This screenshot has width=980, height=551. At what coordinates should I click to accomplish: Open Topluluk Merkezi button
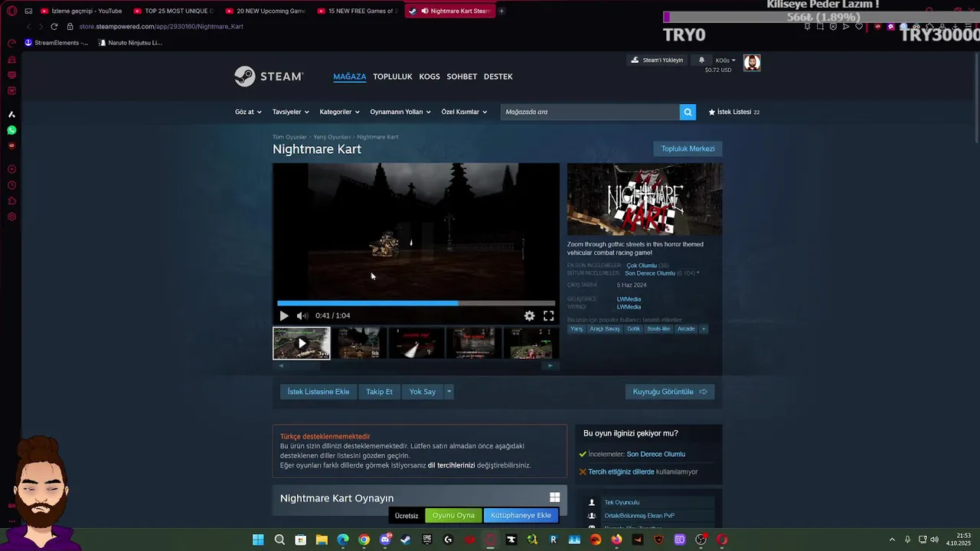point(688,148)
